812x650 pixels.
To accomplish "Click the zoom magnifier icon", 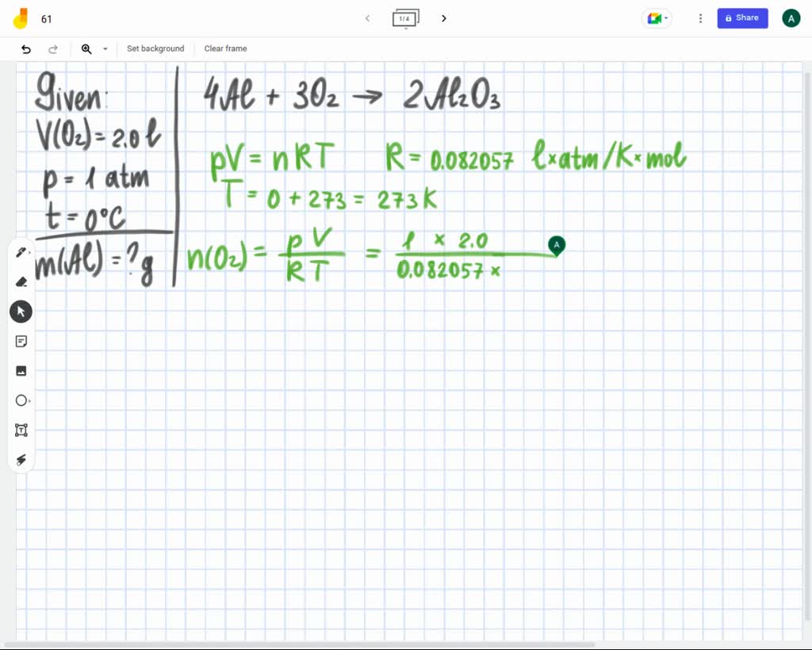I will [86, 48].
